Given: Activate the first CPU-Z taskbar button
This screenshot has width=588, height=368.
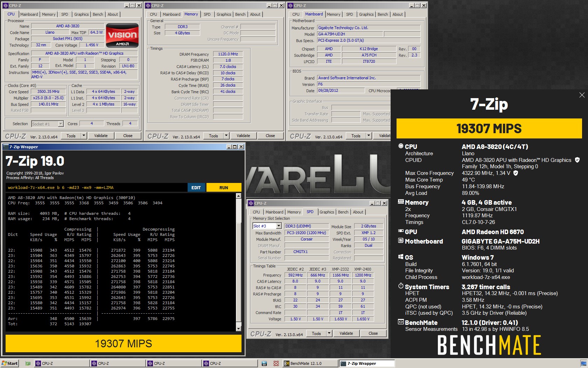Looking at the screenshot, I should point(61,363).
